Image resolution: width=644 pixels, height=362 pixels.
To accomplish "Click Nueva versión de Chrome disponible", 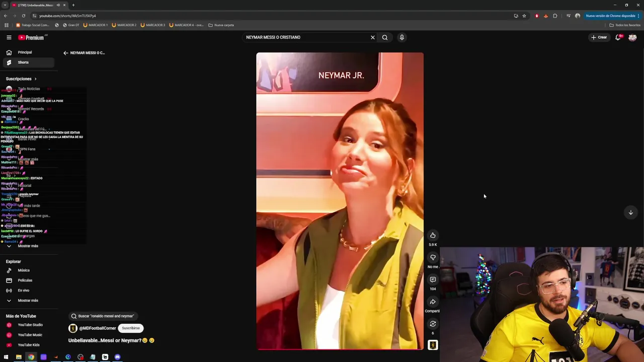I will coord(612,16).
